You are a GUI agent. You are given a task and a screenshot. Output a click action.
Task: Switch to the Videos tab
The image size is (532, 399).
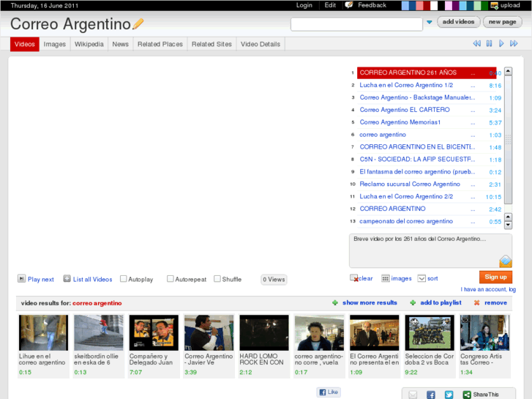pyautogui.click(x=25, y=44)
